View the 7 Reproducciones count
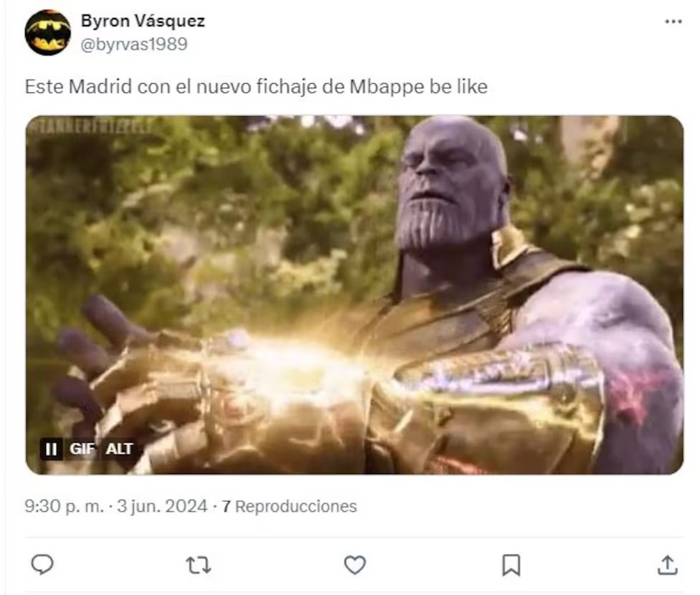Image resolution: width=700 pixels, height=595 pixels. pyautogui.click(x=289, y=506)
